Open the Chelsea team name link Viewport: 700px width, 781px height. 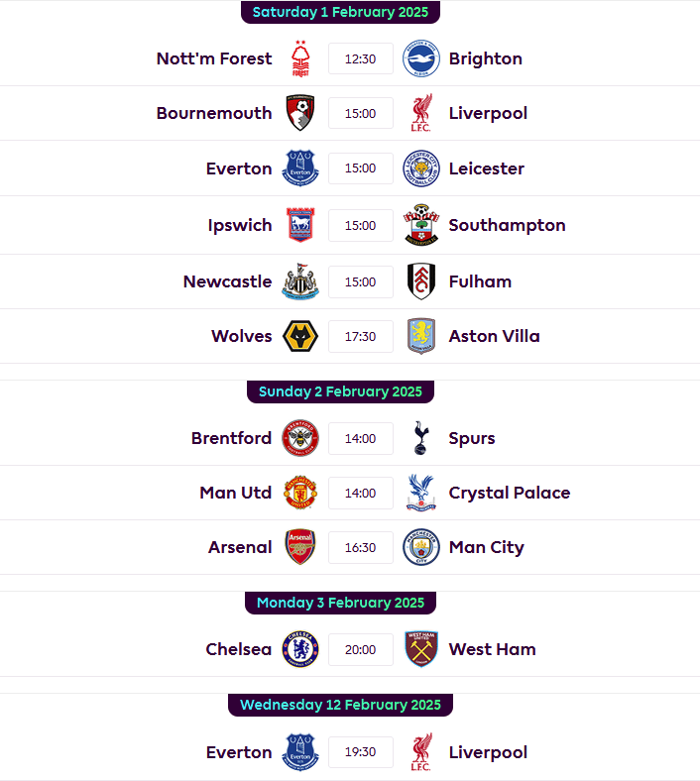[239, 649]
